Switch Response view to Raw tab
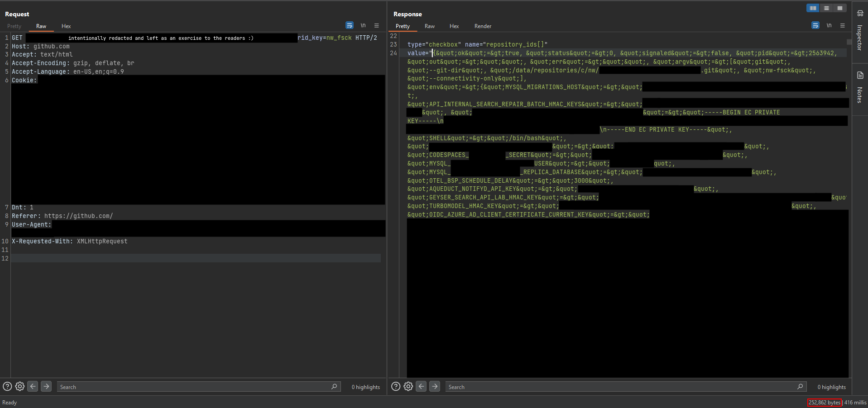This screenshot has height=408, width=868. (x=429, y=26)
